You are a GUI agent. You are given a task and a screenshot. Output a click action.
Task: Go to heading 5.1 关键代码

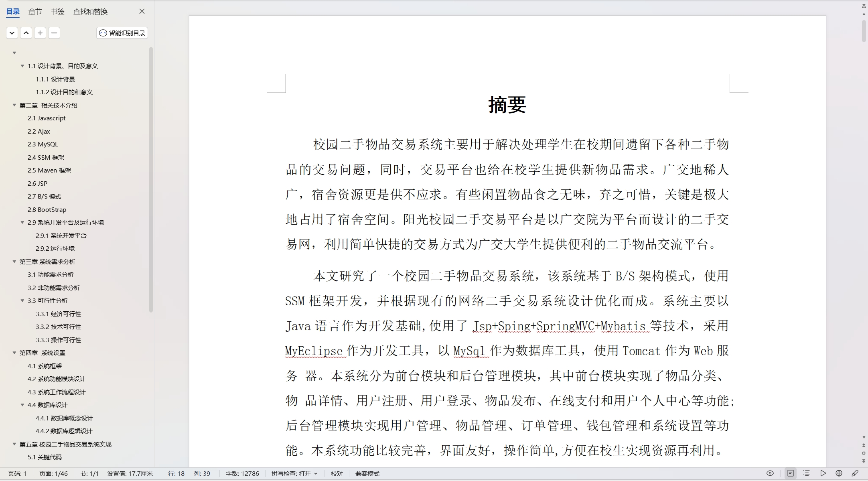coord(45,457)
